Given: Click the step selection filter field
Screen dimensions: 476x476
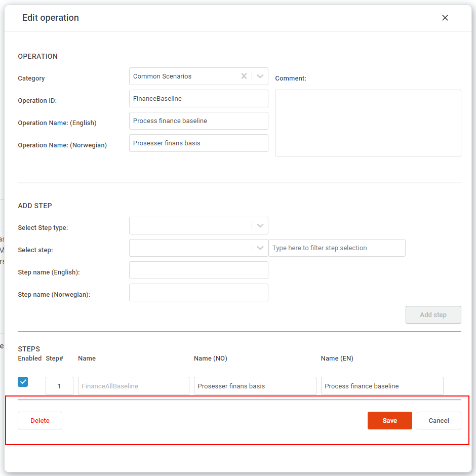Looking at the screenshot, I should point(336,248).
